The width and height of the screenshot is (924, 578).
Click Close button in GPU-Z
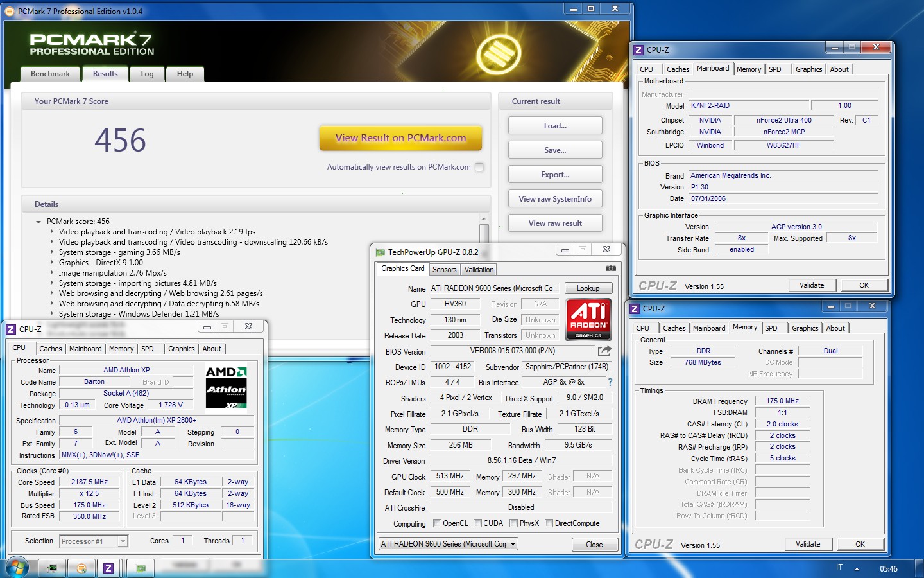click(x=594, y=545)
